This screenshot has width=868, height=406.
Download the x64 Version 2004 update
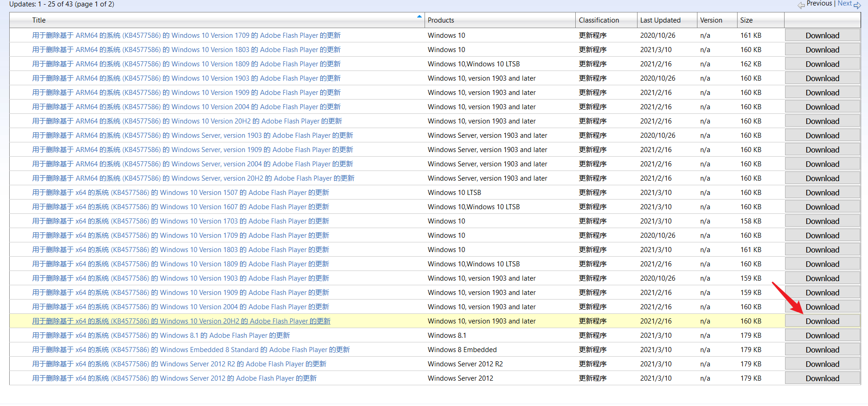(822, 307)
